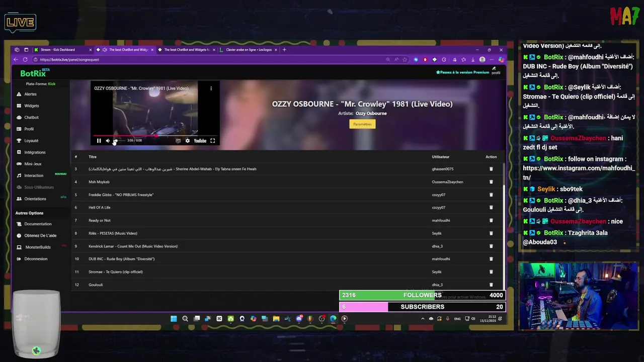This screenshot has height=362, width=644.
Task: Delete the Rilès PESETAS song
Action: click(x=491, y=233)
